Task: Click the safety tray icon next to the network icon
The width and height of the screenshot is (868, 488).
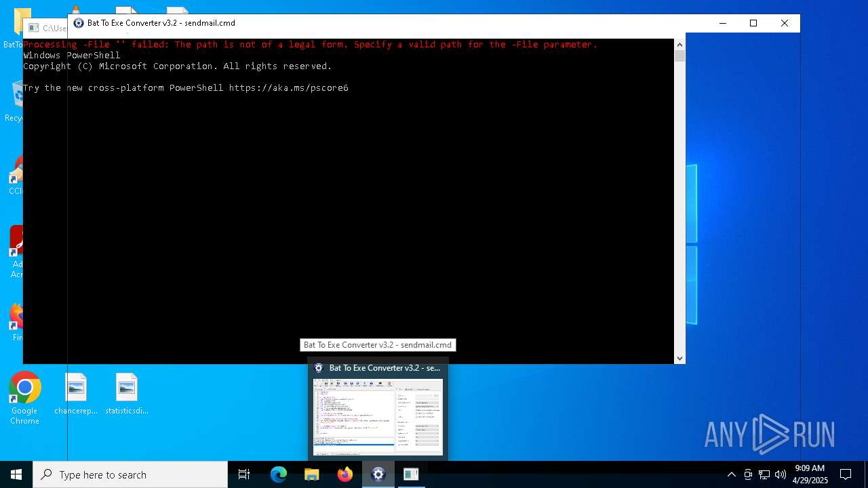Action: point(748,474)
